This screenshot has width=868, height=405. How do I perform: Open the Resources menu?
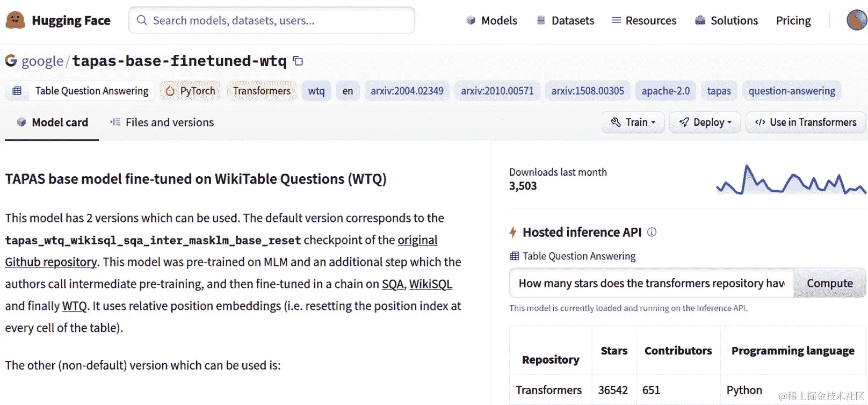644,20
